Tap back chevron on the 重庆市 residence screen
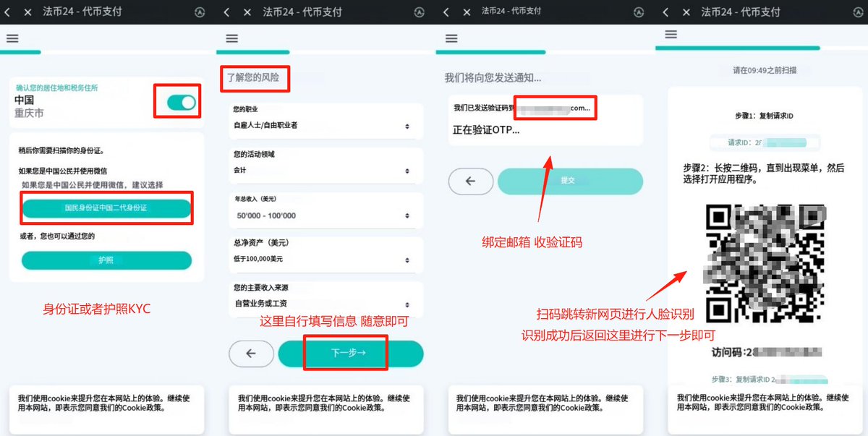 (7, 12)
